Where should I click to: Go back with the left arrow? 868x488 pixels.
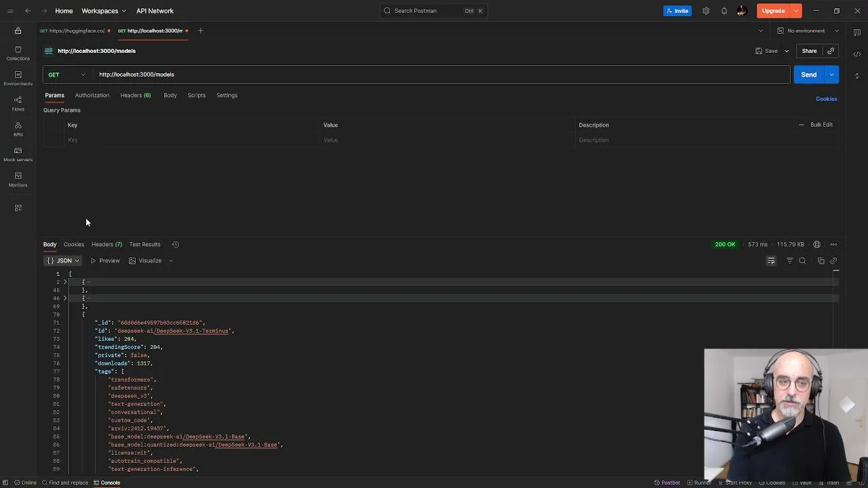pyautogui.click(x=28, y=11)
